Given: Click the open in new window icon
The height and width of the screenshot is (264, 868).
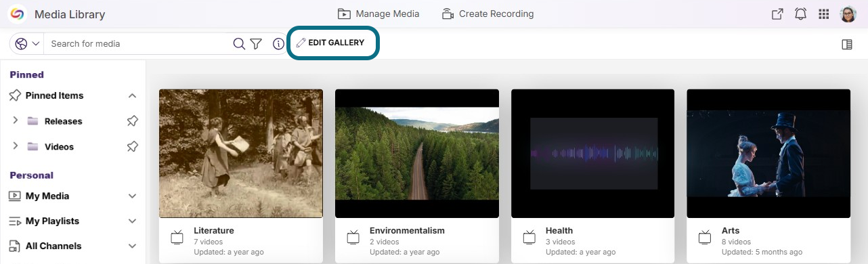Looking at the screenshot, I should pyautogui.click(x=777, y=14).
